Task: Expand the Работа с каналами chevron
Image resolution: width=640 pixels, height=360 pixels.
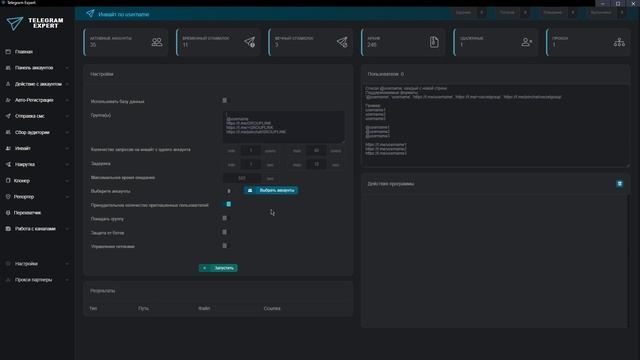Action: tap(67, 229)
